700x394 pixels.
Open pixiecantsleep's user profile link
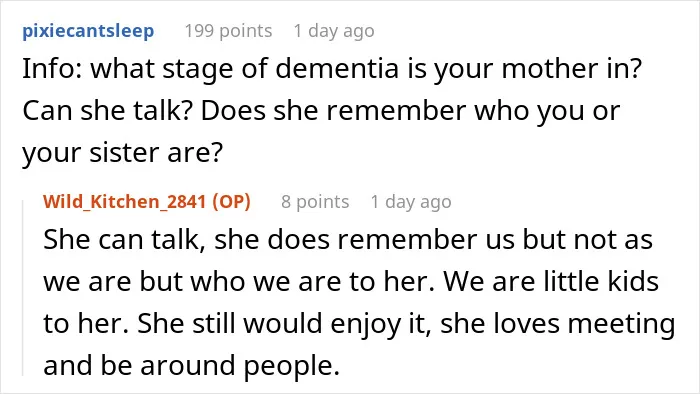[88, 31]
